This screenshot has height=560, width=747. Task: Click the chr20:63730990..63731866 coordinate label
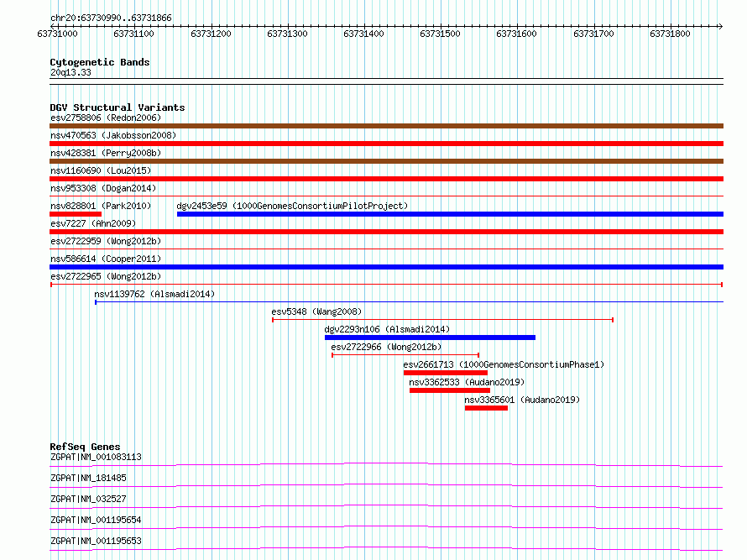[111, 18]
